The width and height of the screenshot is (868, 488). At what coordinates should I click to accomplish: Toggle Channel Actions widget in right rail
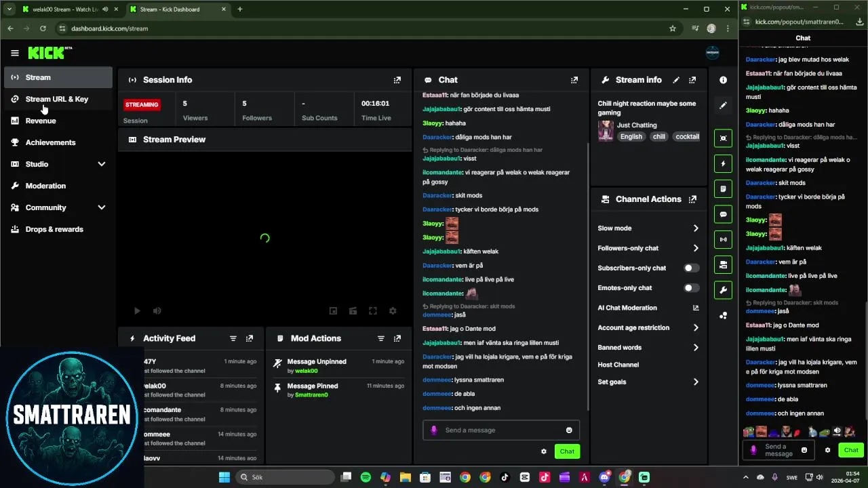[724, 264]
